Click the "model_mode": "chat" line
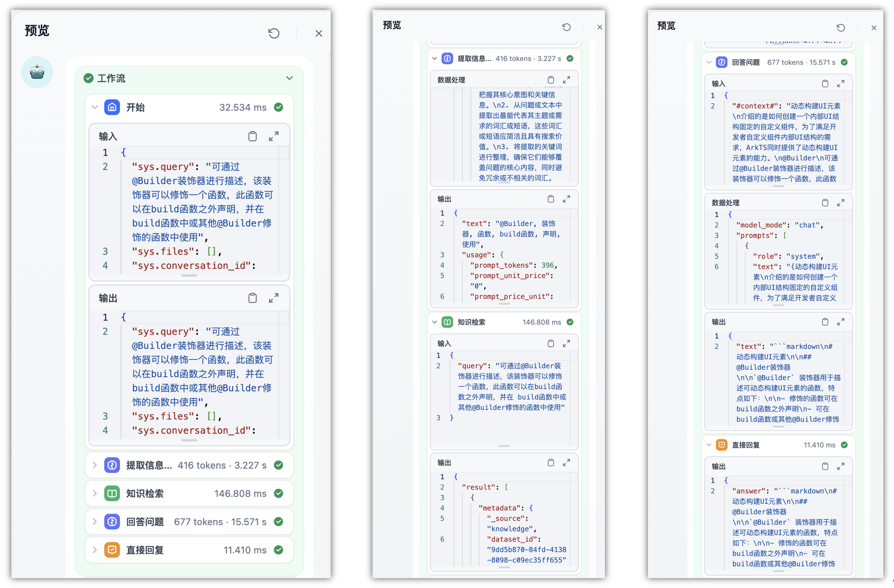Image resolution: width=894 pixels, height=588 pixels. click(779, 225)
